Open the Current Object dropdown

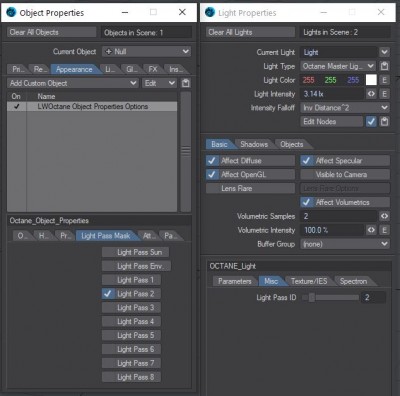pyautogui.click(x=147, y=51)
